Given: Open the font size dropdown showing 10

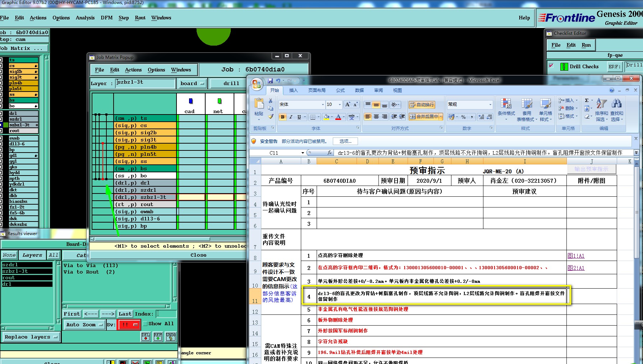Looking at the screenshot, I should coord(340,104).
